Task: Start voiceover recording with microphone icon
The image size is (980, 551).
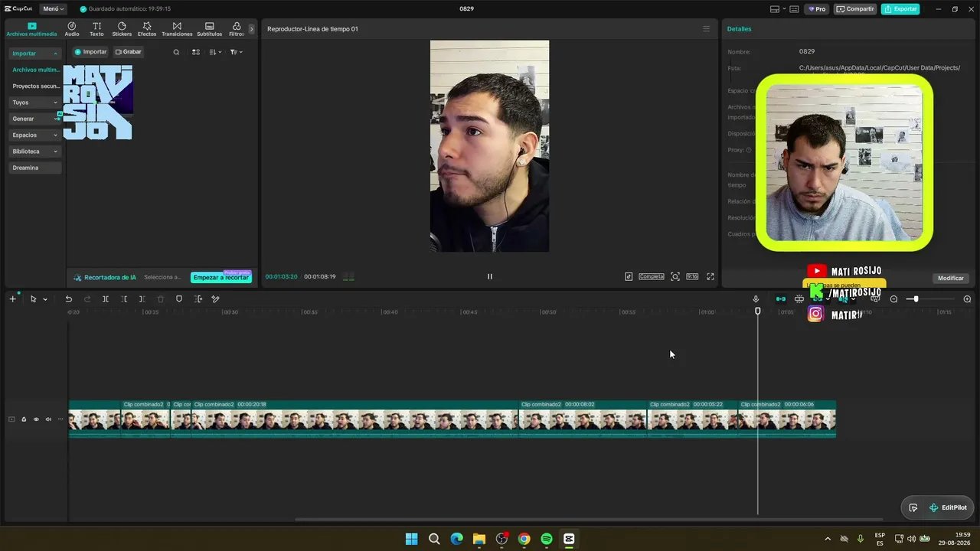Action: click(x=756, y=299)
